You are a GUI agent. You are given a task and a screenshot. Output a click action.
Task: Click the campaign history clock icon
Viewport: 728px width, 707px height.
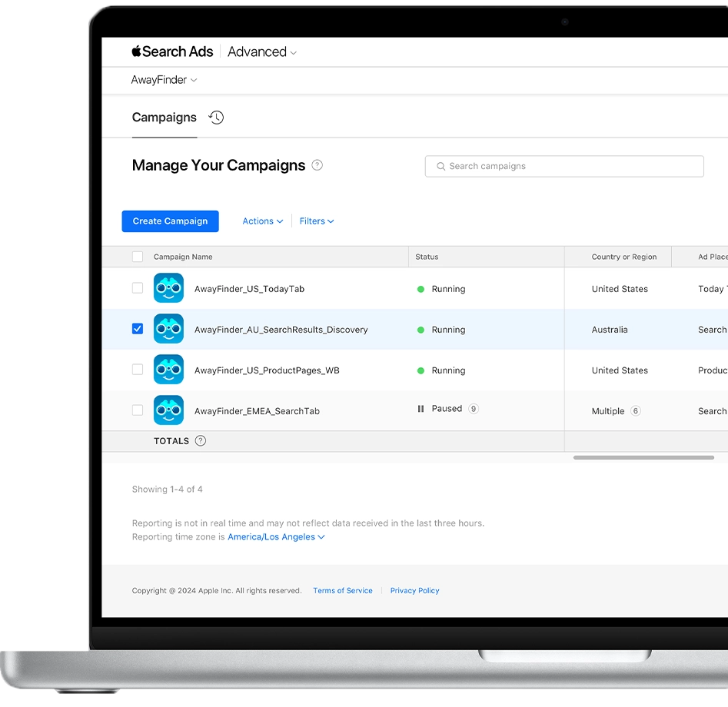click(x=216, y=118)
